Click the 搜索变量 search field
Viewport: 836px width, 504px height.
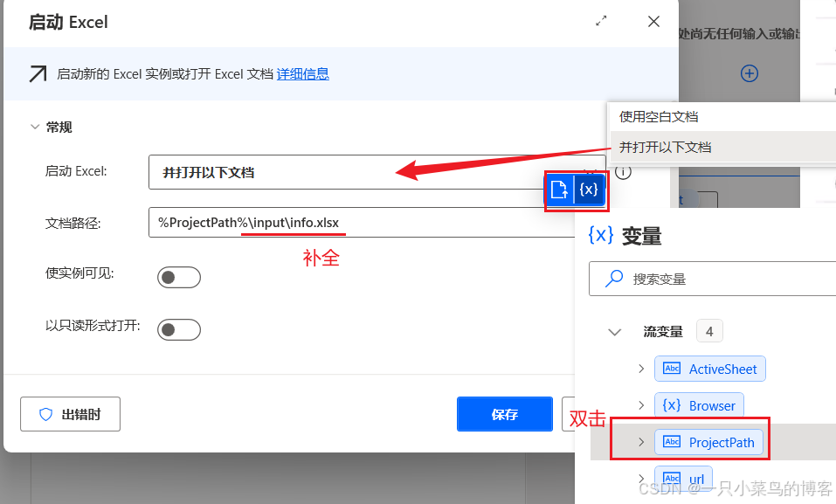click(x=712, y=279)
